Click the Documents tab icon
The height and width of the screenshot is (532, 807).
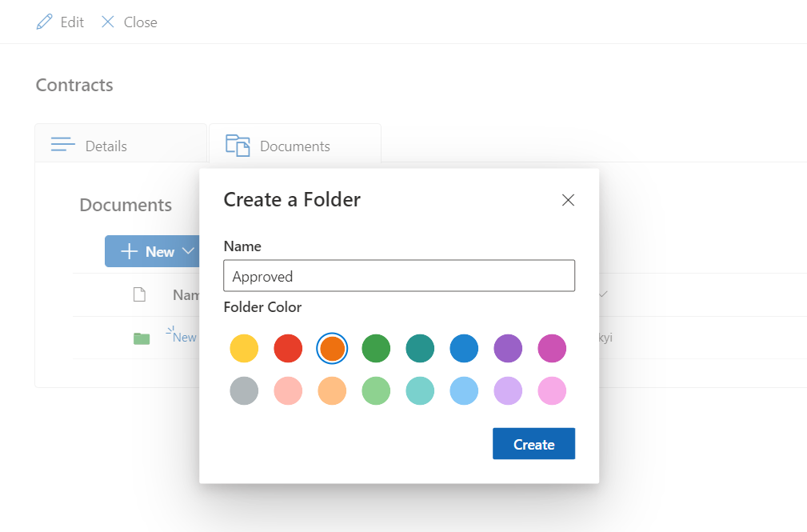(x=238, y=146)
